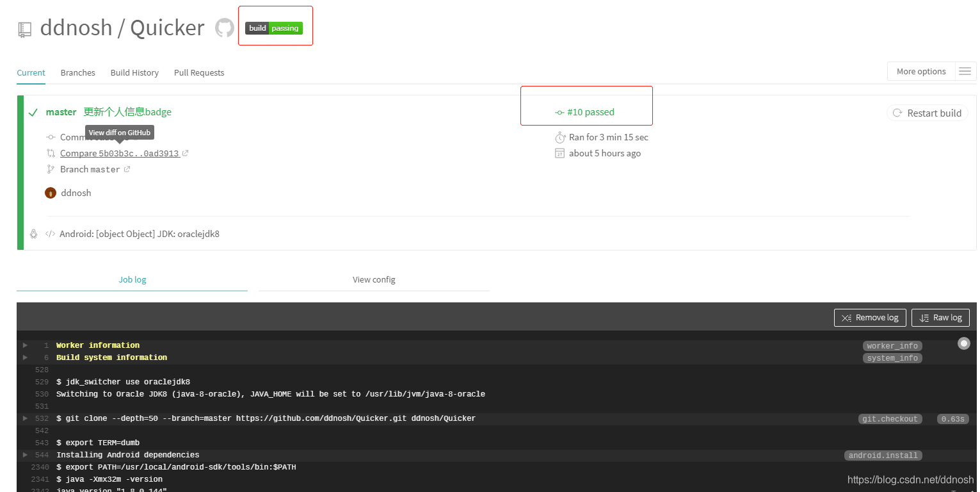Click the ddnosh committer name
Image resolution: width=980 pixels, height=492 pixels.
click(x=76, y=193)
